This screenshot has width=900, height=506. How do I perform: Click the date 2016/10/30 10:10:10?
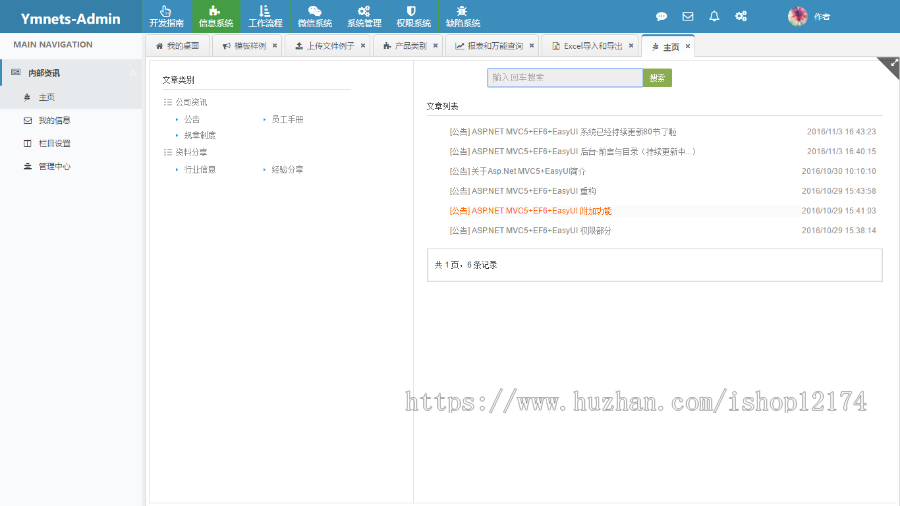coord(839,171)
